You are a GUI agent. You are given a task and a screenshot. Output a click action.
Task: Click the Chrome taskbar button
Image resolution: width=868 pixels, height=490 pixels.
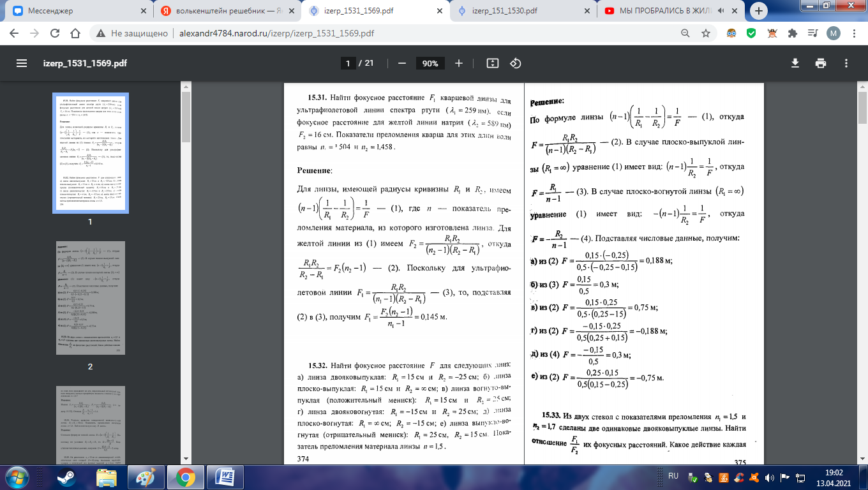coord(185,477)
